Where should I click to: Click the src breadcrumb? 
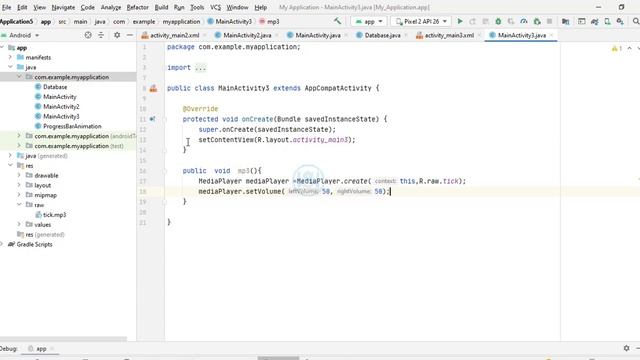62,22
